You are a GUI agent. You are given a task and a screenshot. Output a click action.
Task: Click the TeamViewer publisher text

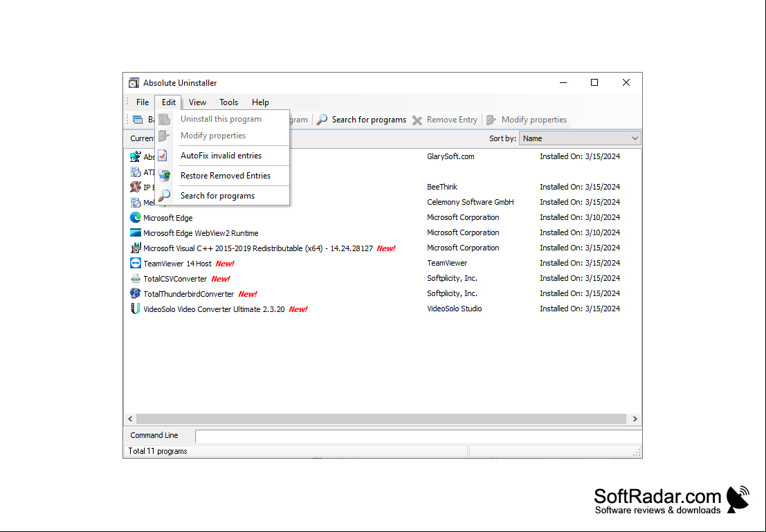point(447,263)
